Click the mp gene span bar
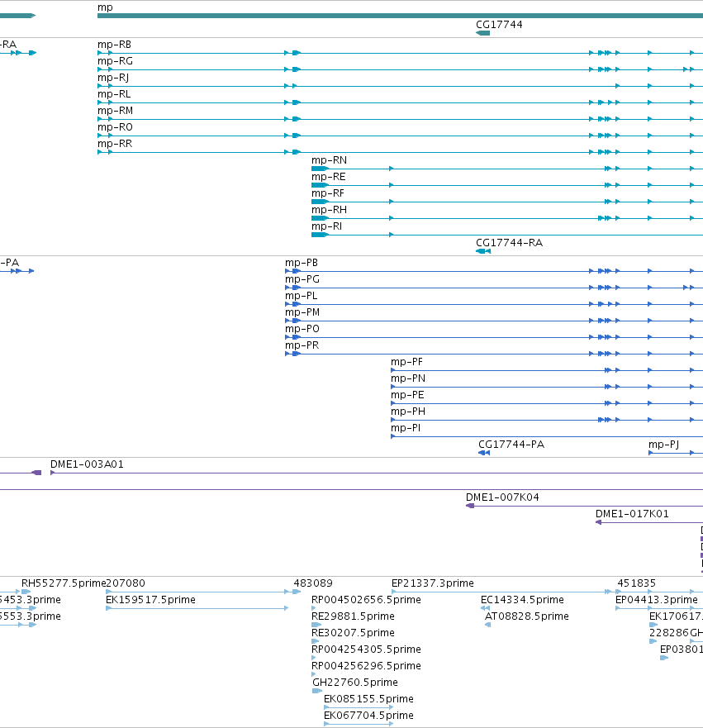Image resolution: width=703 pixels, height=728 pixels. coord(400,16)
